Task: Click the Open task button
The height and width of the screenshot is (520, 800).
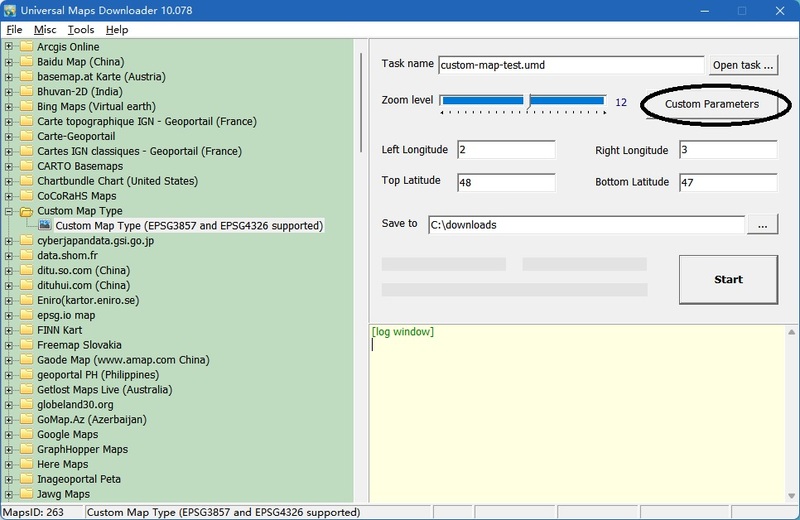Action: coord(742,65)
